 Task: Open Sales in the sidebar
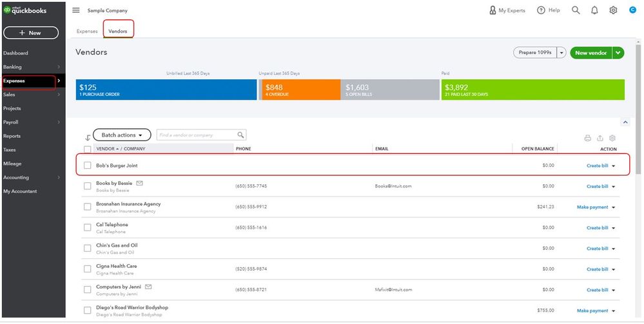click(x=9, y=95)
